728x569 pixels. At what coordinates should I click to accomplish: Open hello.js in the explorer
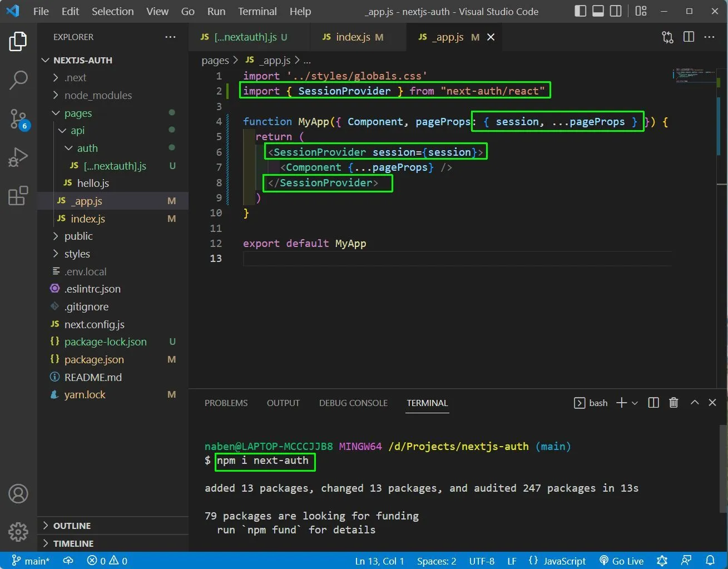[x=113, y=183]
